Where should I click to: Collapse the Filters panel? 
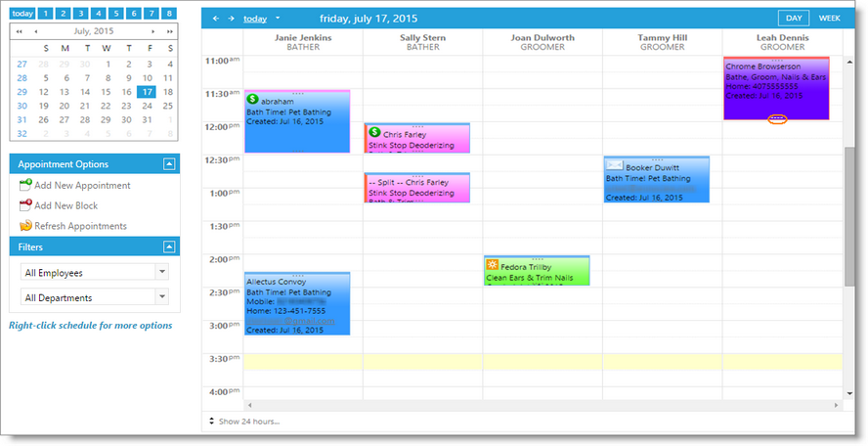(169, 246)
